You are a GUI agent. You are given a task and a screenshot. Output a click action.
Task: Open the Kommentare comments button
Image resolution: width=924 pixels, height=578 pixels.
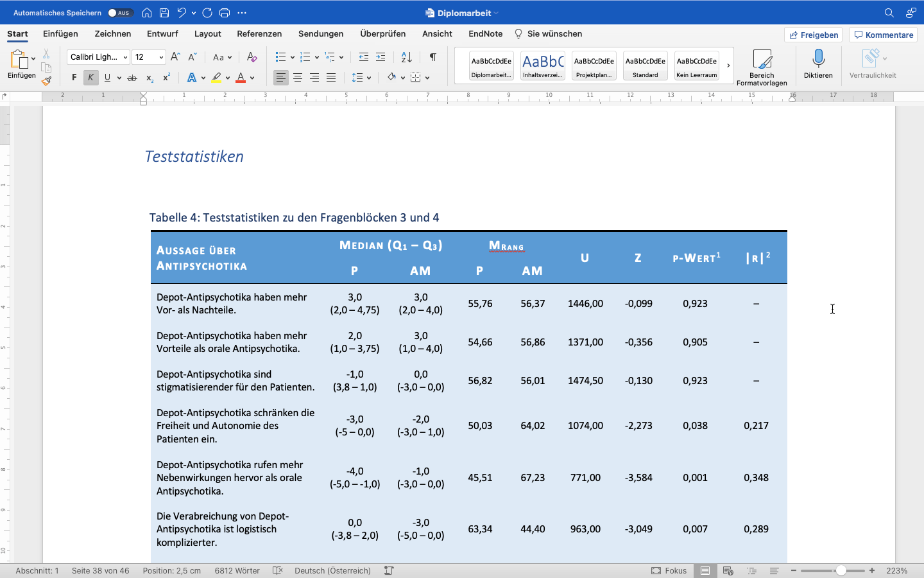pos(884,35)
